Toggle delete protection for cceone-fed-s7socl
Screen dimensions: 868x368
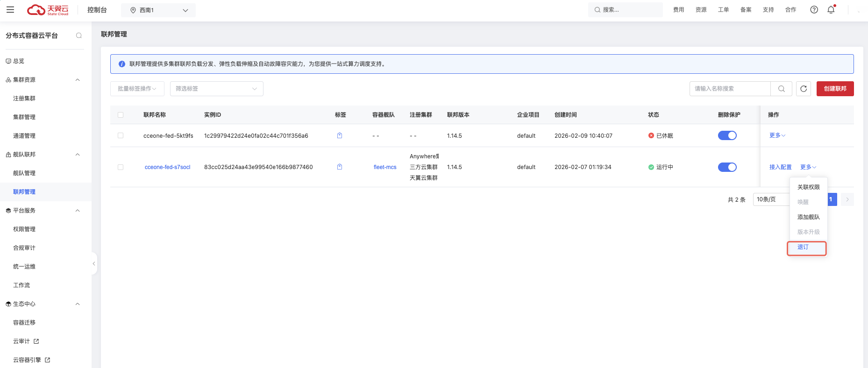tap(727, 167)
